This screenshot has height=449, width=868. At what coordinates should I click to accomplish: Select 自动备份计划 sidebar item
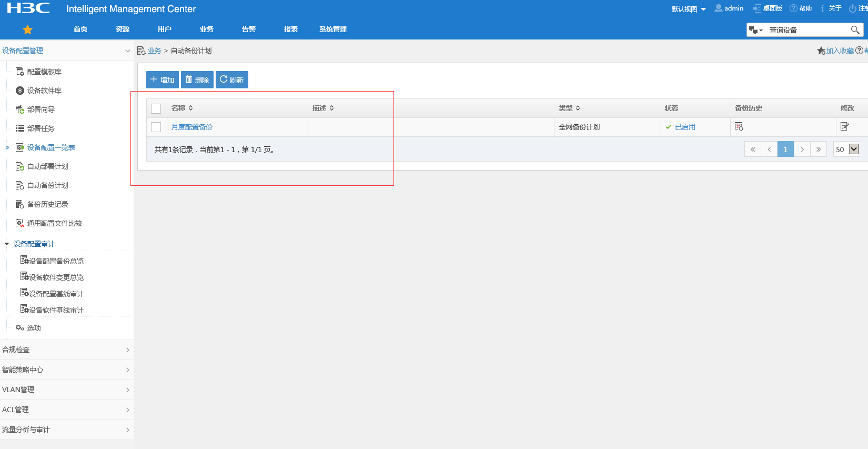click(x=48, y=185)
